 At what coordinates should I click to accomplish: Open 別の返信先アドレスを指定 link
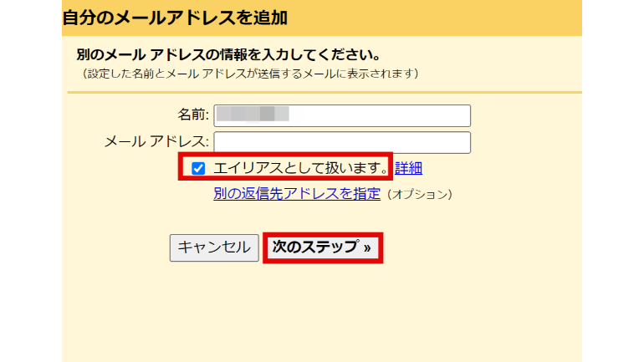(x=297, y=194)
